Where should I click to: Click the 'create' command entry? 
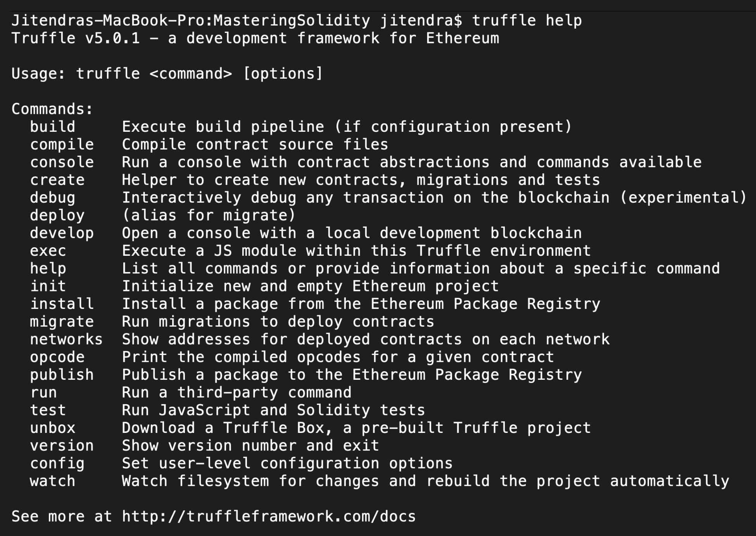tap(57, 180)
